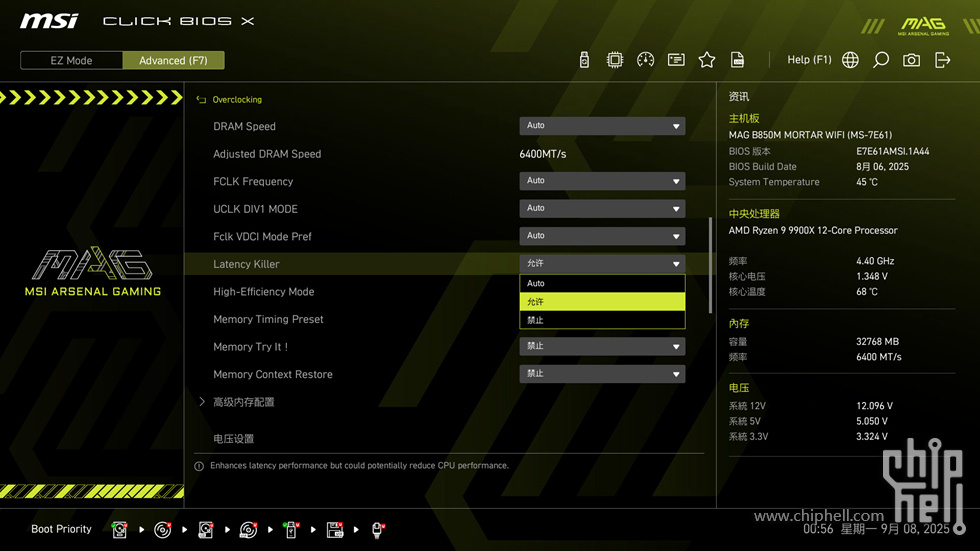Open the speedometer overclocking icon
Screen dimensions: 980x551
tap(646, 60)
